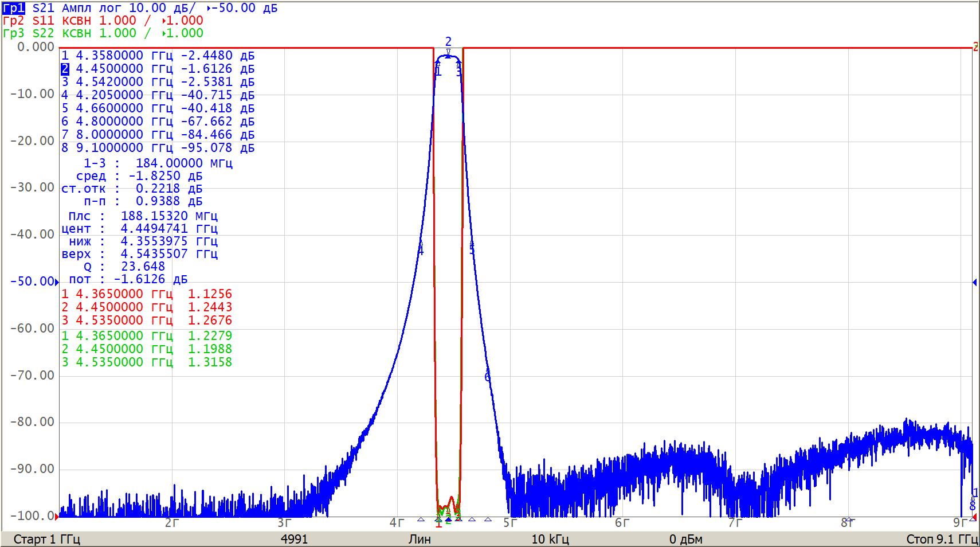Click marker 4 on the blue trace
The height and width of the screenshot is (547, 980).
pyautogui.click(x=420, y=250)
